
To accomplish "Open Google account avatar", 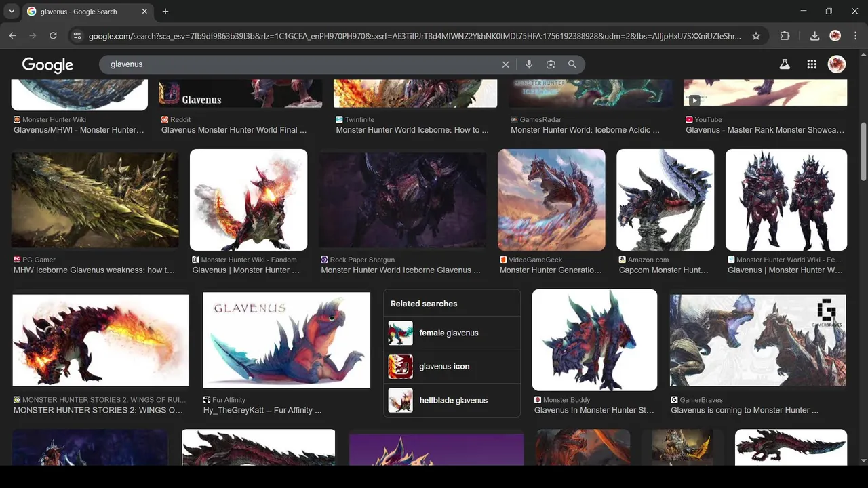I will [x=837, y=64].
